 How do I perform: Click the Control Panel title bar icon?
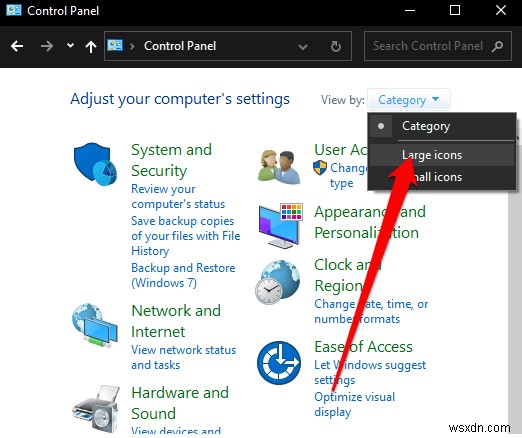tap(14, 10)
